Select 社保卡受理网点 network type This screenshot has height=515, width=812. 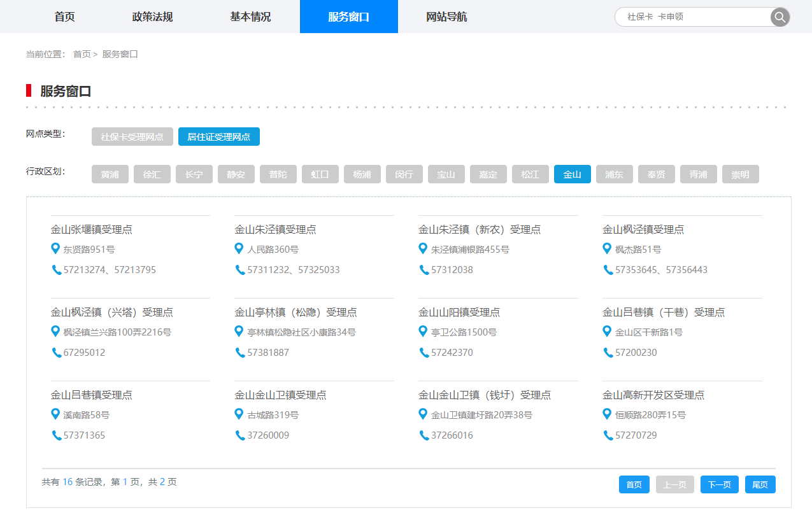tap(132, 137)
